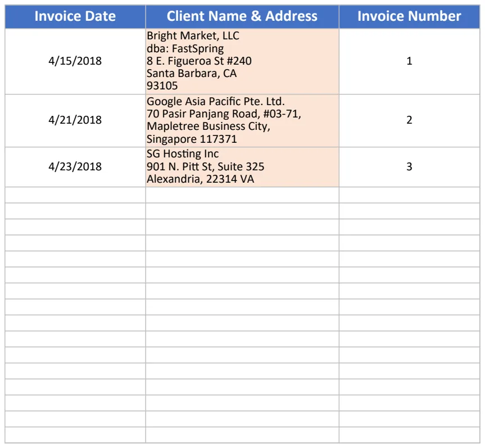
Task: Select the date cell 4/23/2018
Action: pyautogui.click(x=75, y=167)
